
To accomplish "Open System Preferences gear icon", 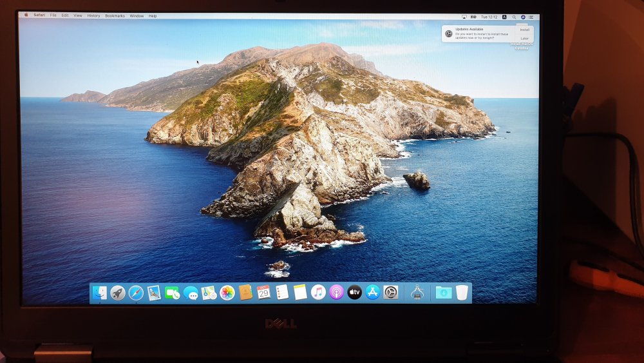I will (x=391, y=292).
